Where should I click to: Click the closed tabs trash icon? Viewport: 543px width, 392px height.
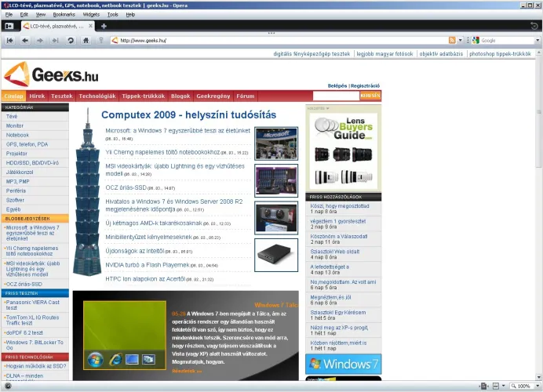click(x=534, y=26)
